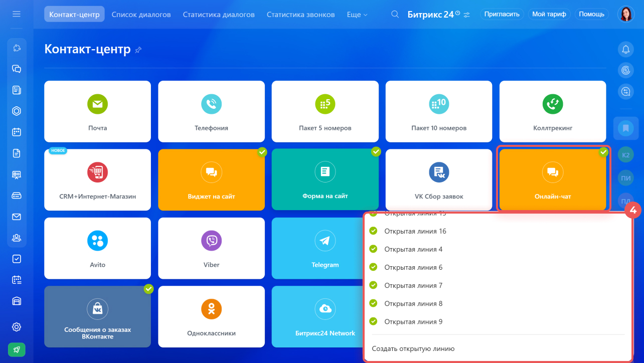Pin the Контакт-центр page with pin icon
Screen dimensions: 644x363
138,50
